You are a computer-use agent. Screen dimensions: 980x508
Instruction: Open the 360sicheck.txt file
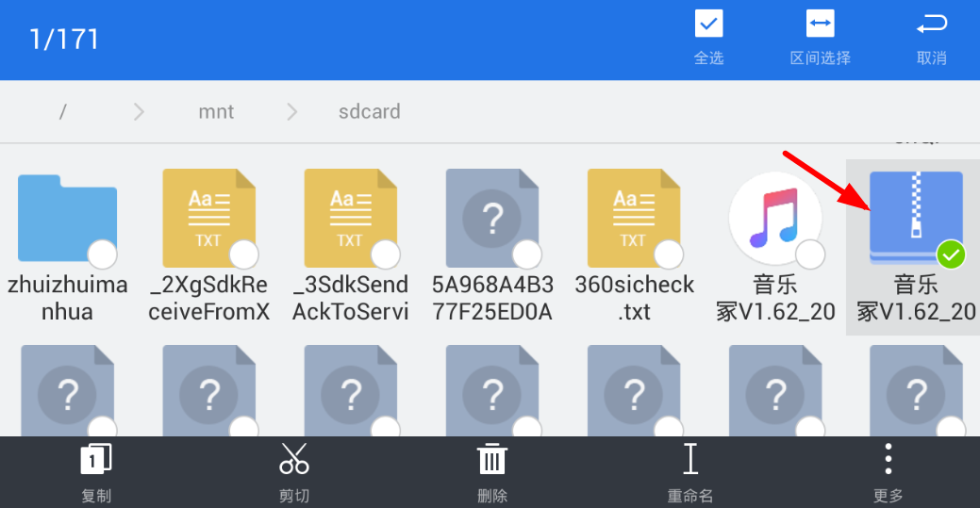pos(633,218)
